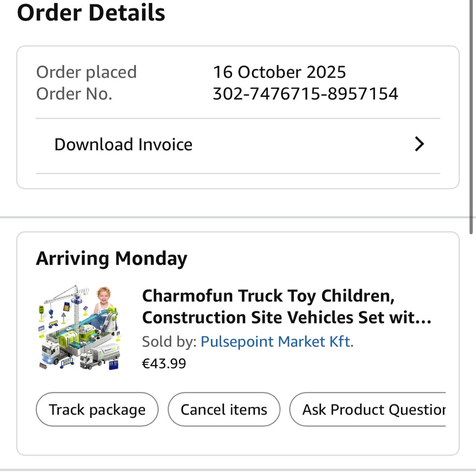The image size is (476, 472).
Task: Click the Arriving Monday heading
Action: point(112,258)
